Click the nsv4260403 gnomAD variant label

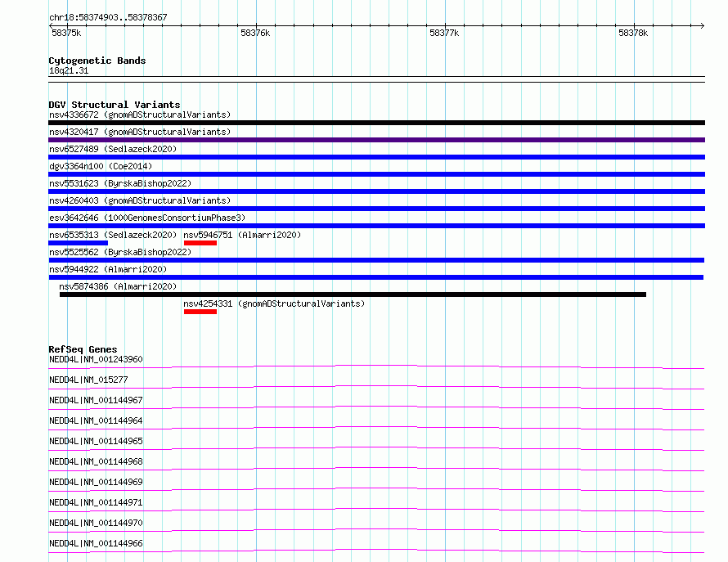pos(140,200)
